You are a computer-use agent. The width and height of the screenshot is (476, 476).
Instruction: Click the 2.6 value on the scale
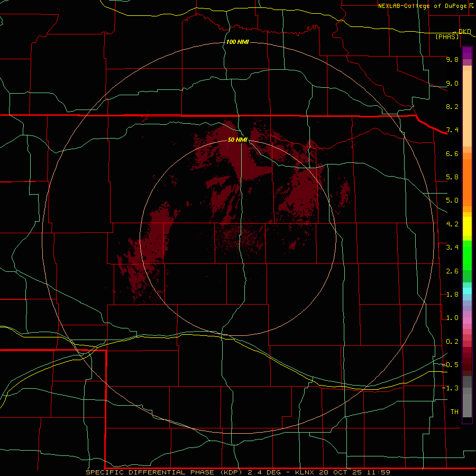point(452,271)
